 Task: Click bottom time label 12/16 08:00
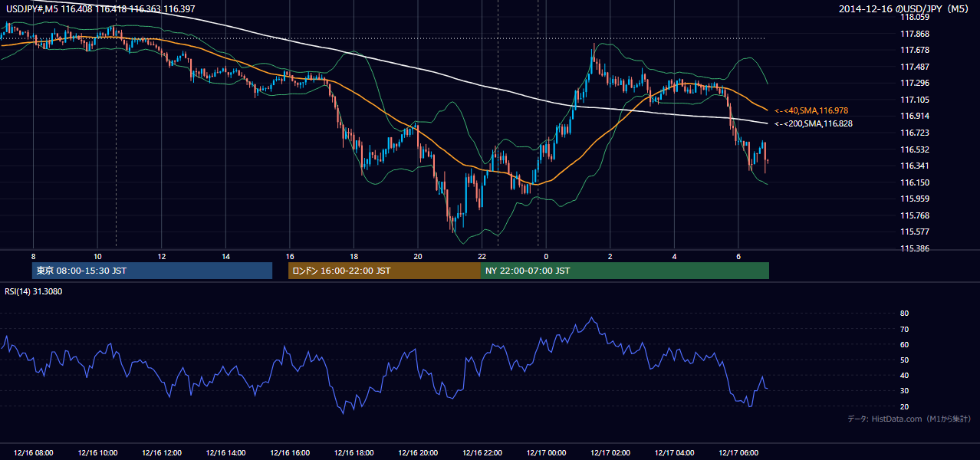point(34,453)
